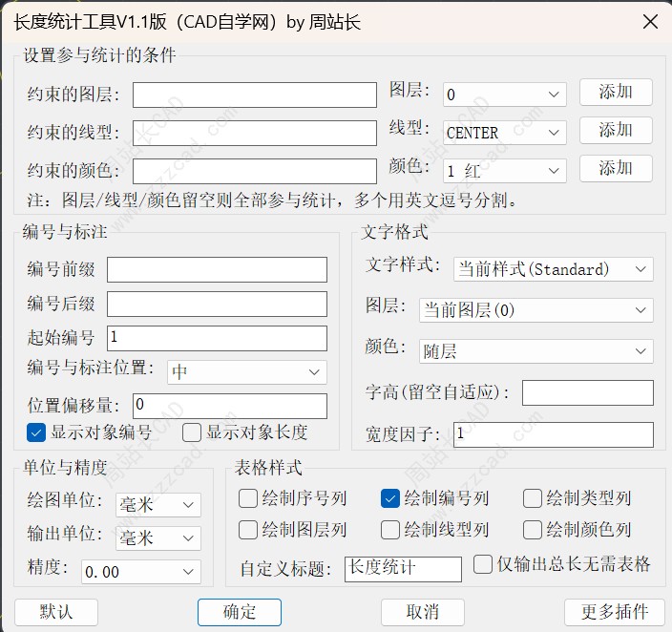672x632 pixels.
Task: Tick the 绘制线型列 checkbox
Action: coord(389,530)
